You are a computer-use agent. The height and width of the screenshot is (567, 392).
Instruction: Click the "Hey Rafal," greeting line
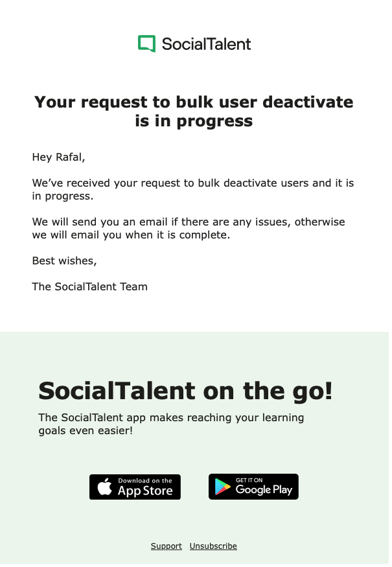[58, 157]
